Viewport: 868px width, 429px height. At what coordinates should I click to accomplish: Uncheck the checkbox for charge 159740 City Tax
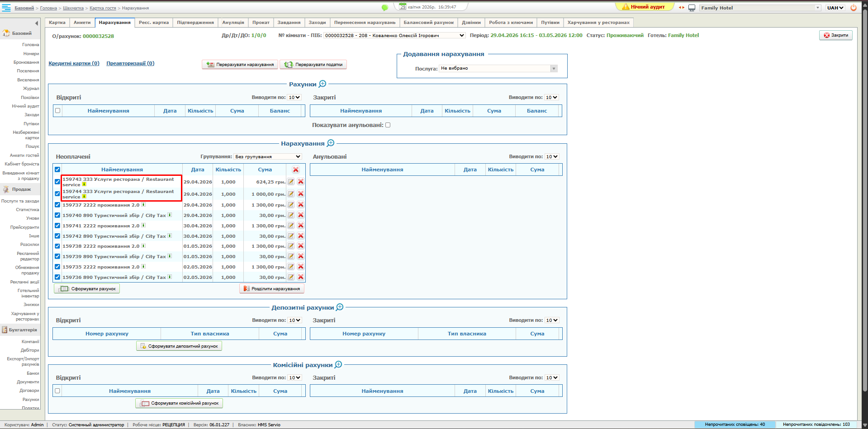(57, 216)
